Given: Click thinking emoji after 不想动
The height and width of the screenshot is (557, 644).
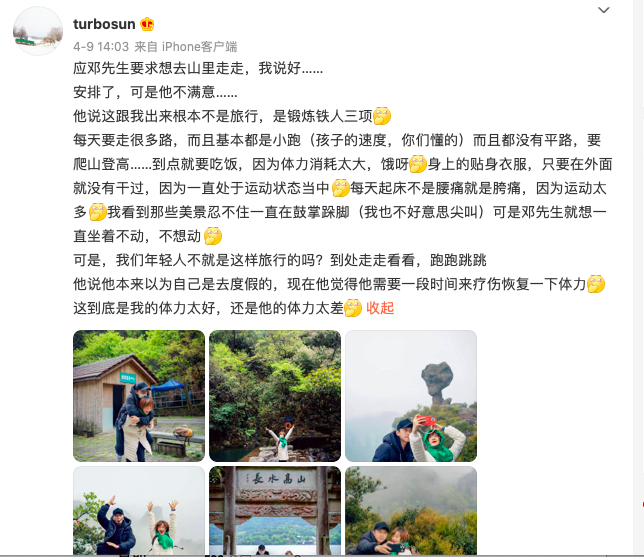Looking at the screenshot, I should point(213,236).
